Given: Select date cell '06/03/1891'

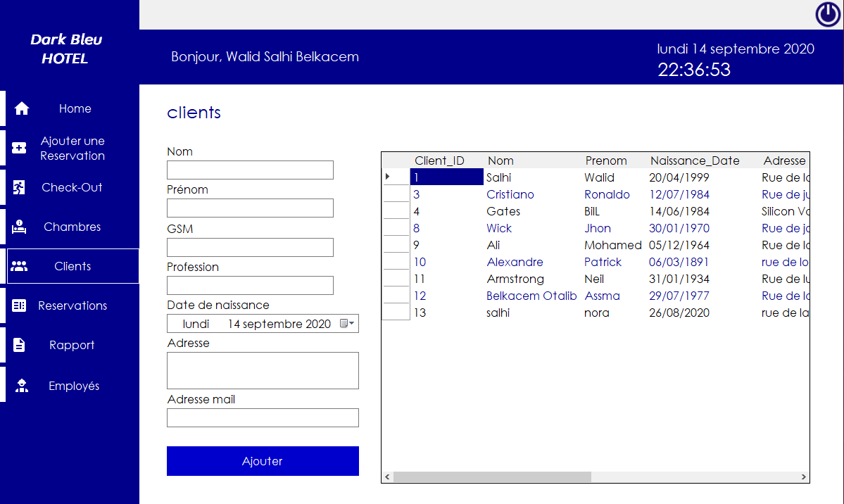Looking at the screenshot, I should pyautogui.click(x=679, y=263).
